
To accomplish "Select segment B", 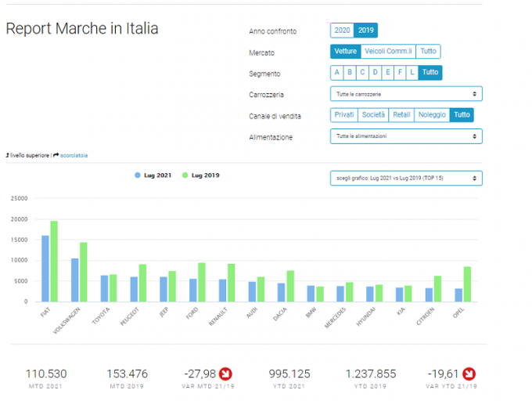I will [x=350, y=72].
